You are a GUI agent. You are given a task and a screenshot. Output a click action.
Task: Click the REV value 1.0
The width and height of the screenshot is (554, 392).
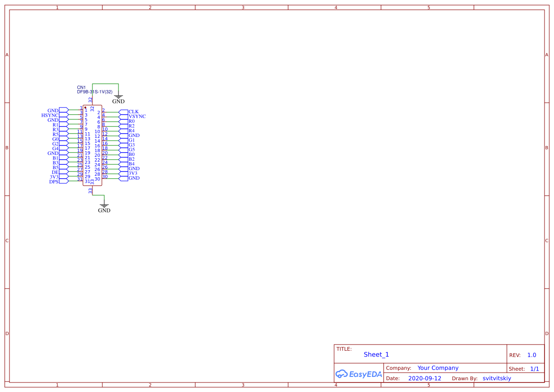pos(532,355)
